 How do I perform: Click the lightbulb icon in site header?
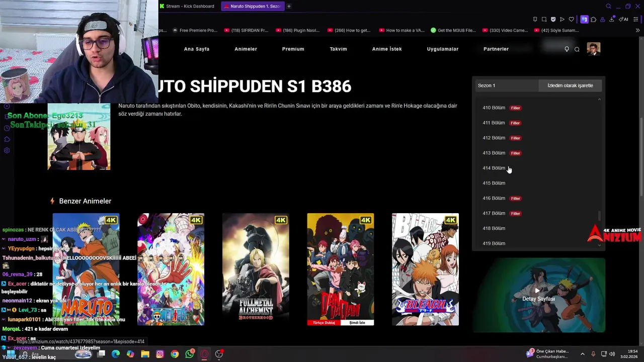[x=567, y=49]
